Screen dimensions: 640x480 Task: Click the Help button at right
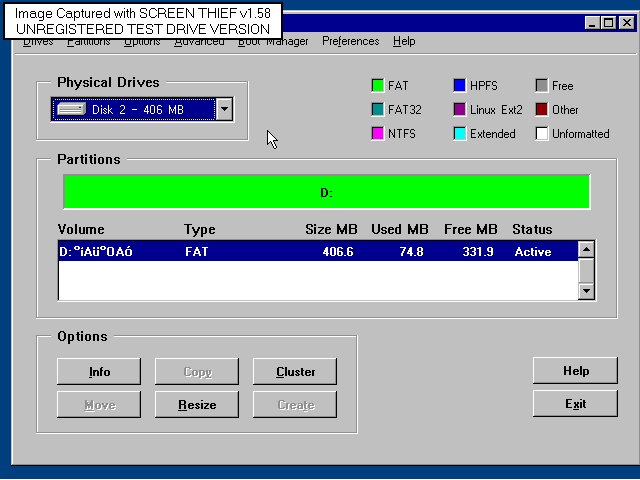576,370
